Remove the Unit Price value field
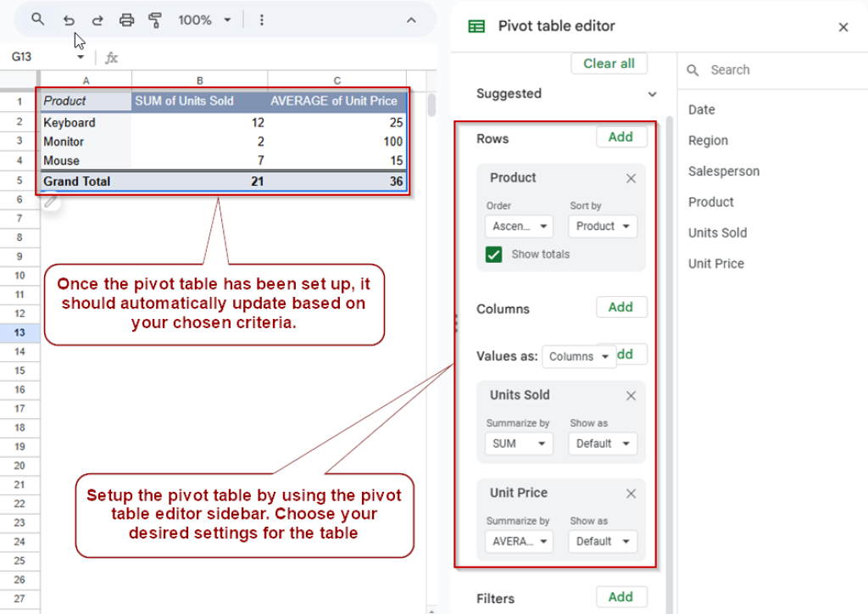The height and width of the screenshot is (614, 868). [x=631, y=493]
